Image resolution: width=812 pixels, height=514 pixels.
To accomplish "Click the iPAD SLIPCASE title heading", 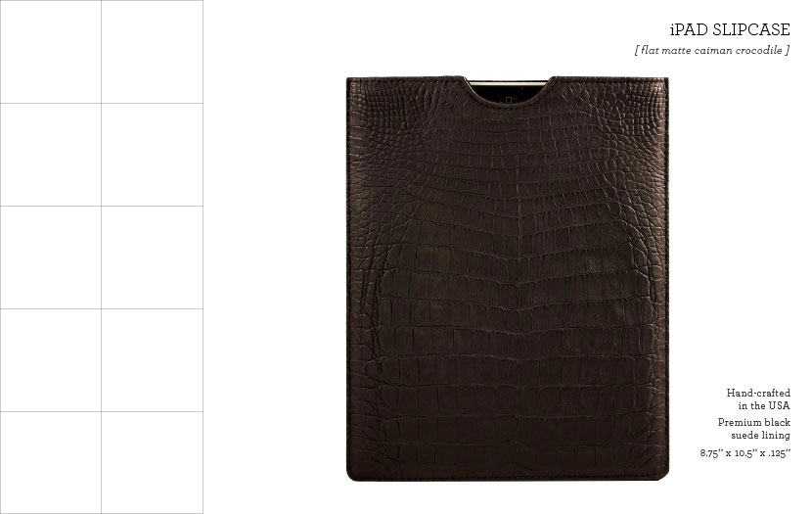I will (730, 29).
